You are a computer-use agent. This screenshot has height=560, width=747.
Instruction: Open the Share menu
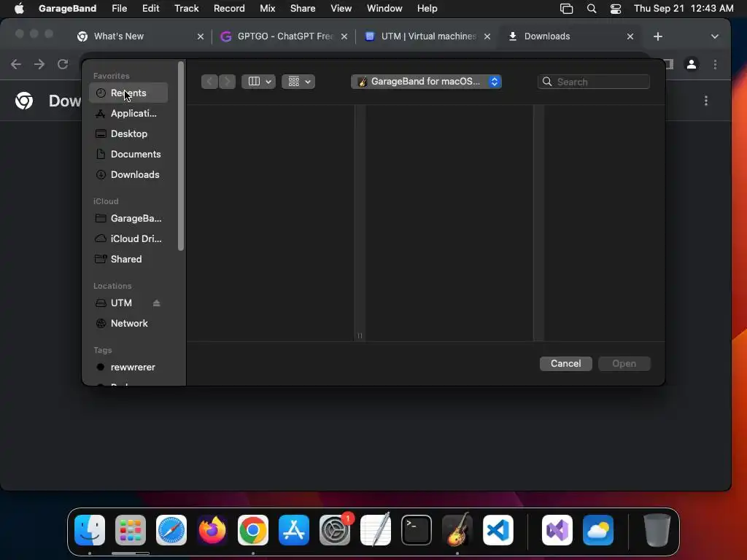303,9
